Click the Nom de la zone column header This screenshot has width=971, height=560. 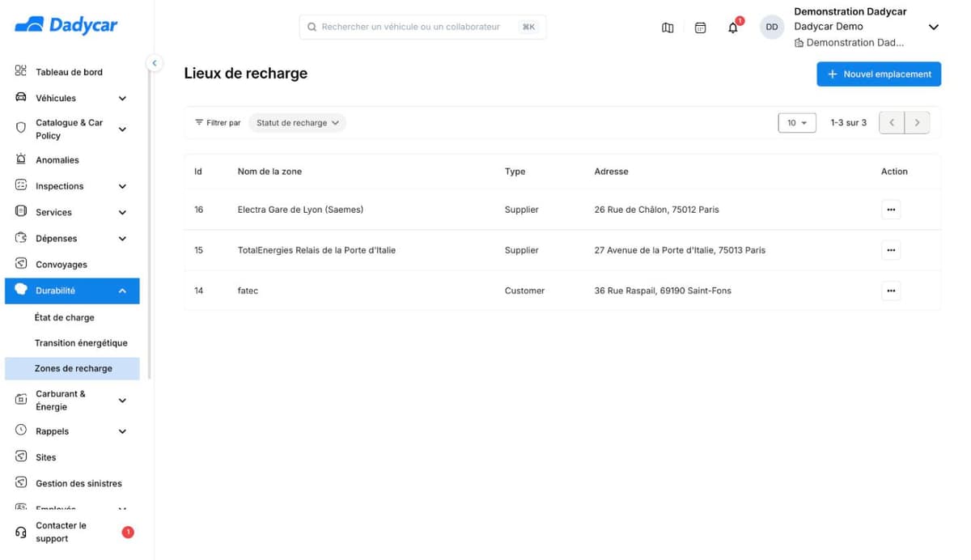click(269, 172)
